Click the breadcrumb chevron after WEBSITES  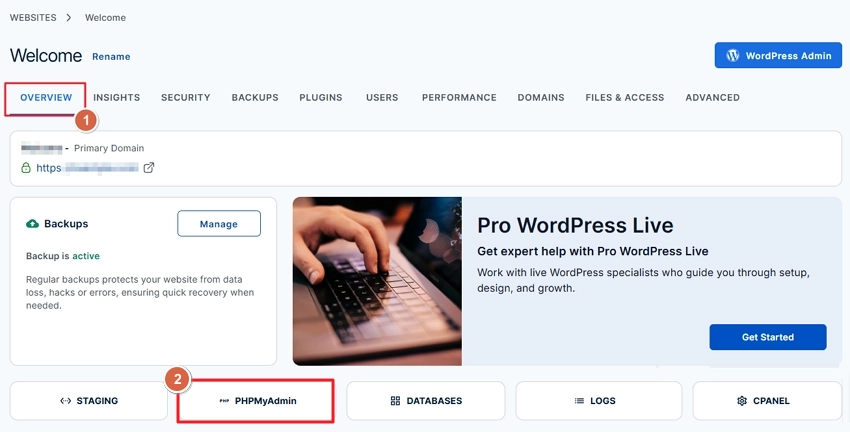click(69, 17)
